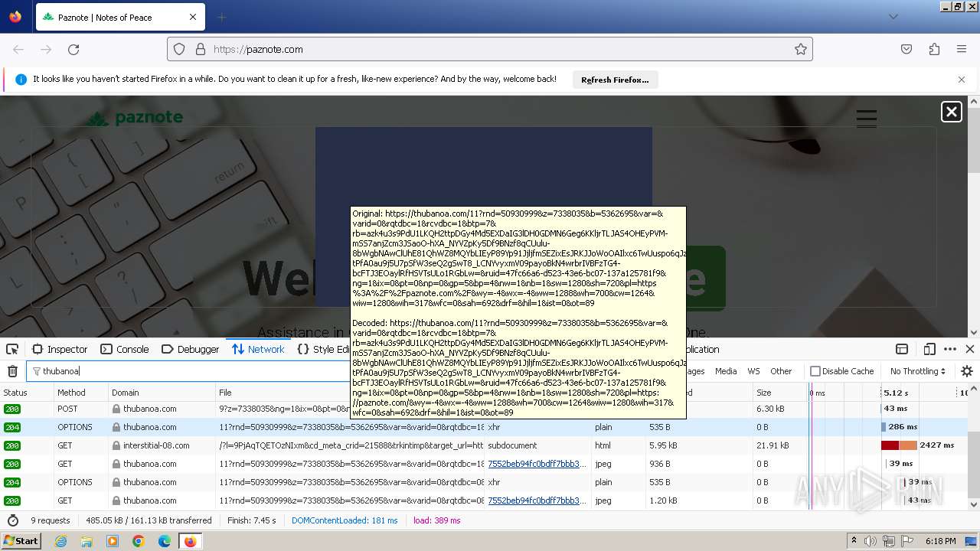980x551 pixels.
Task: Open the Extensions puzzle icon
Action: click(x=934, y=49)
